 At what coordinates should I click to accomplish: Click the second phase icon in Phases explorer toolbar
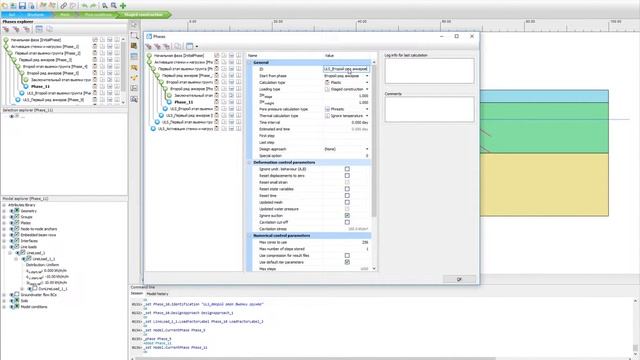pyautogui.click(x=16, y=29)
